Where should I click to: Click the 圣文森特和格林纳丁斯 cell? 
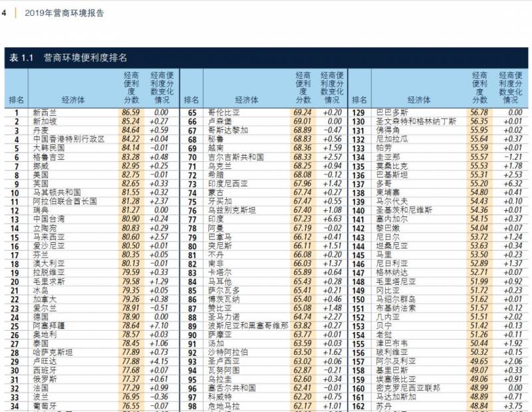point(416,122)
